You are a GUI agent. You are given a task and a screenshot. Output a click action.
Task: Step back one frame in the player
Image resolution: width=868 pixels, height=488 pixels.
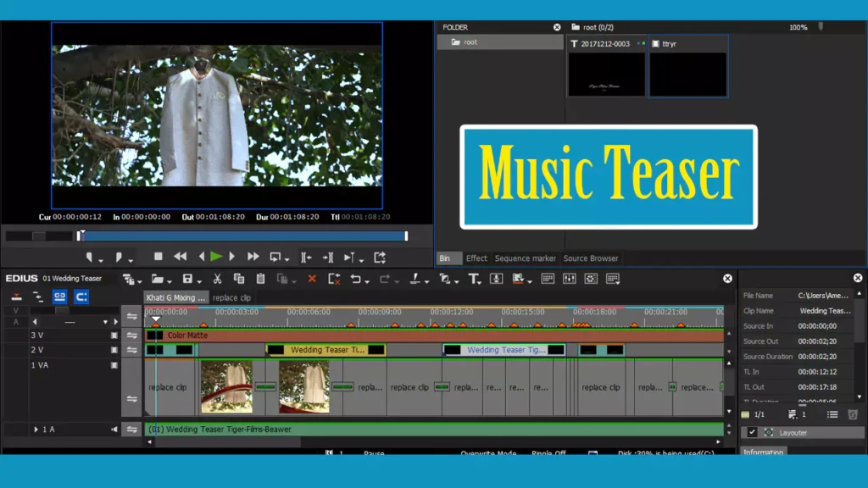[202, 257]
